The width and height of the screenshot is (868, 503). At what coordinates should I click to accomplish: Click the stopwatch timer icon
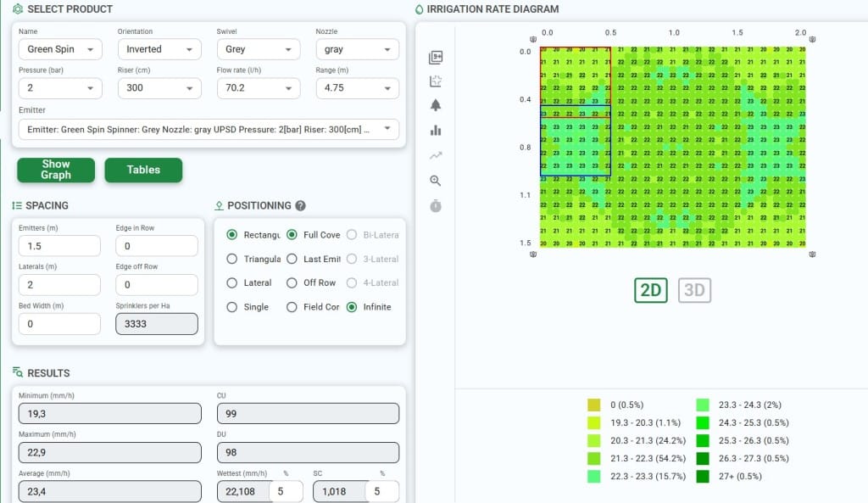(x=437, y=206)
